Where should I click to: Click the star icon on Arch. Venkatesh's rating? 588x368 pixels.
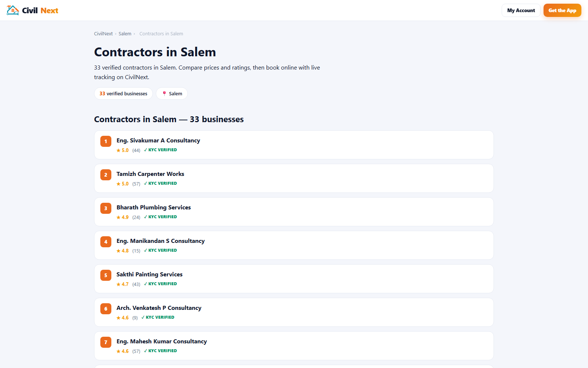coord(118,318)
